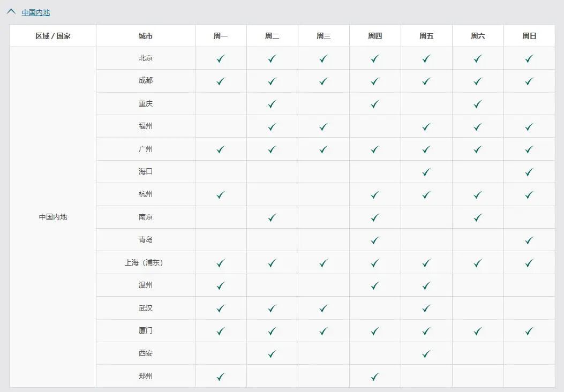
Task: Select the 周三 column header
Action: click(324, 36)
